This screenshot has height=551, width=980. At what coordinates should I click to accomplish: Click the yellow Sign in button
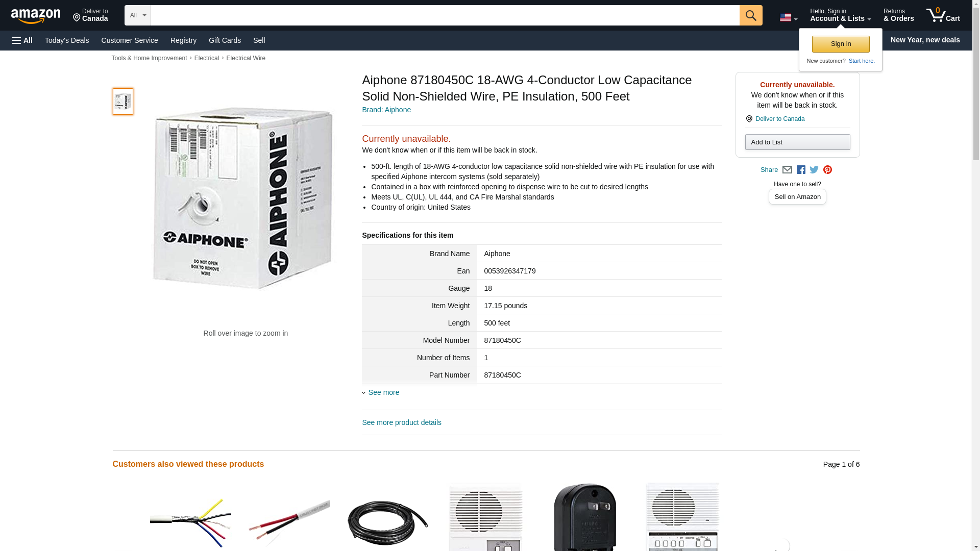[841, 44]
